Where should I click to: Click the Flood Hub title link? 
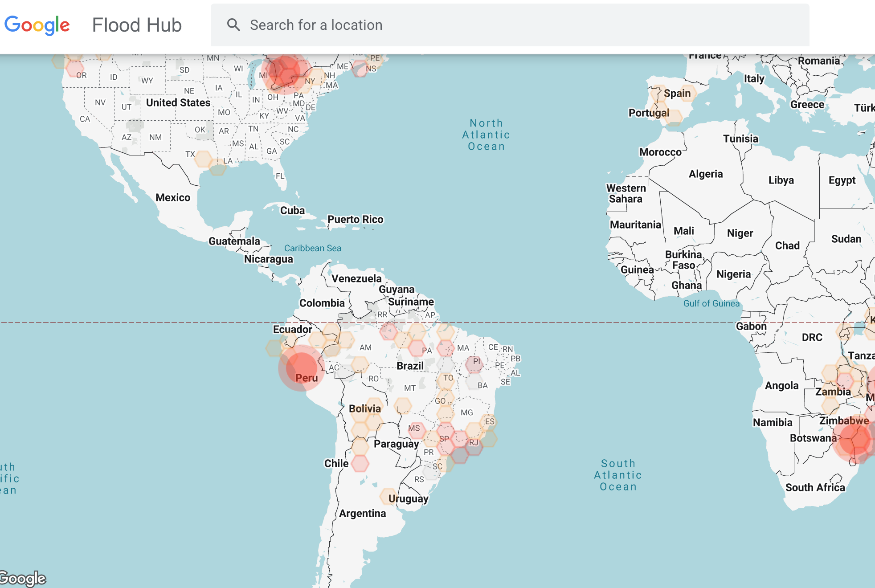[x=137, y=24]
